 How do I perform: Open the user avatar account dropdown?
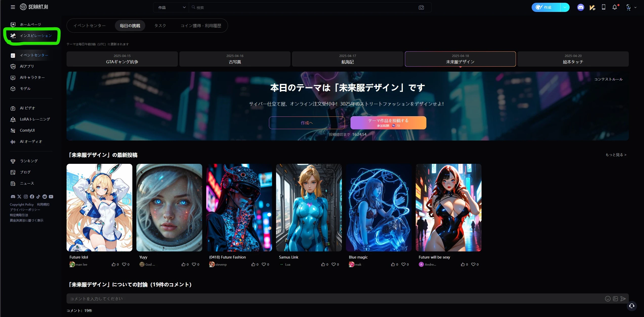click(x=631, y=7)
